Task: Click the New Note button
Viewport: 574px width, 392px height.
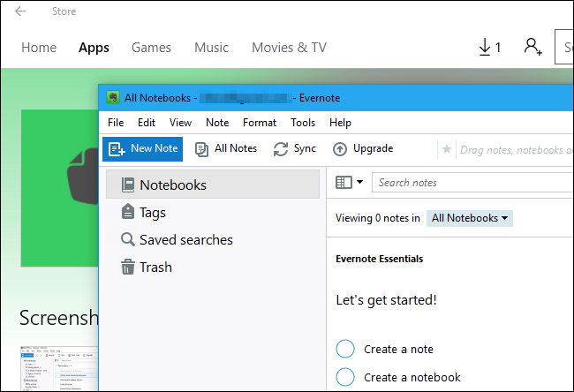Action: pos(143,149)
